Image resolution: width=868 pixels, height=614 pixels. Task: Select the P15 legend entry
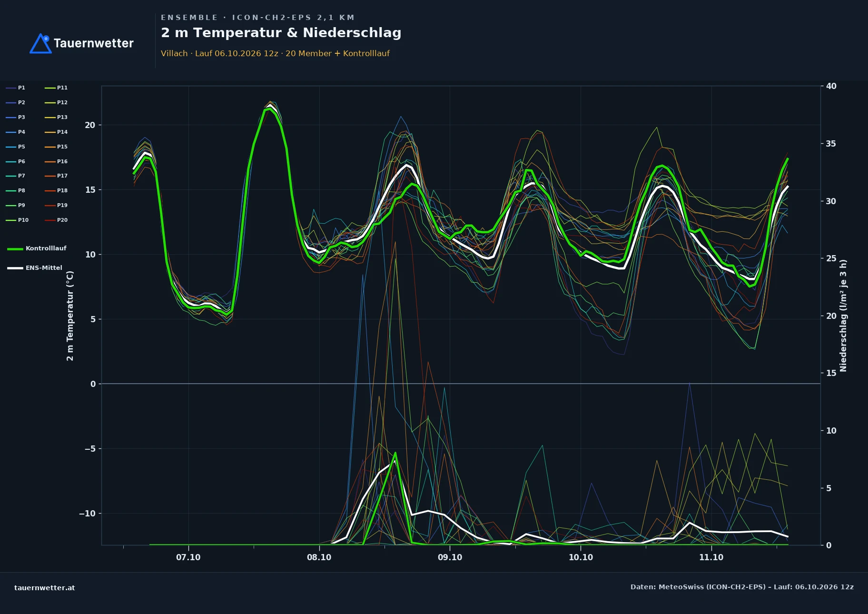point(56,147)
